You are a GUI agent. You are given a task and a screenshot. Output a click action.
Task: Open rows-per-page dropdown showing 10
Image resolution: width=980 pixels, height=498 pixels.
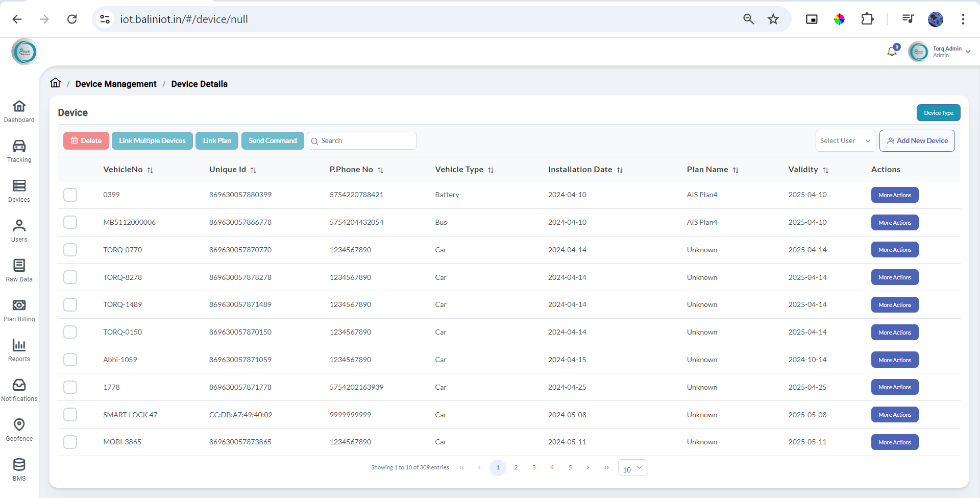(633, 468)
